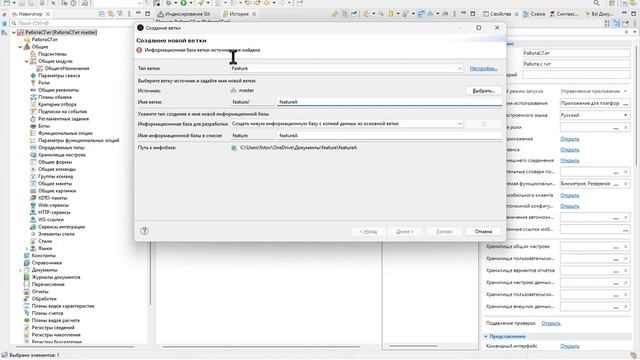
Task: Click the Имя ветки field containing featureA
Action: pyautogui.click(x=389, y=102)
